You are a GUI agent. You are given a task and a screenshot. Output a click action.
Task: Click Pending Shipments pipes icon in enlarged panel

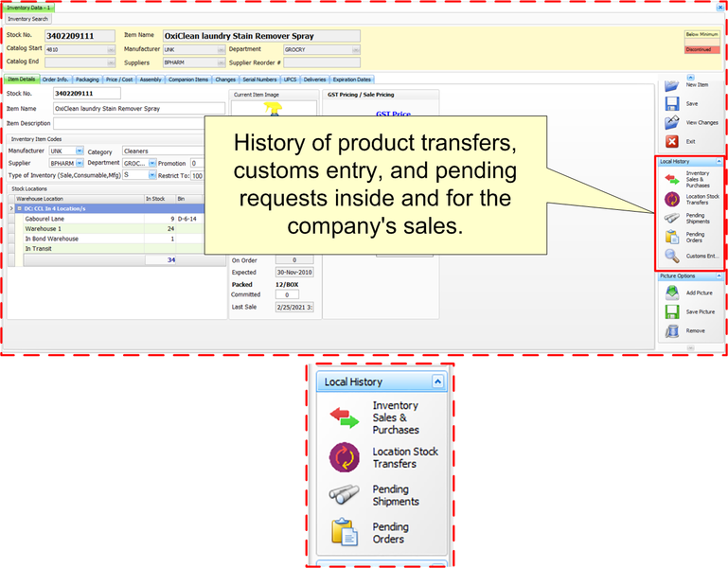345,494
